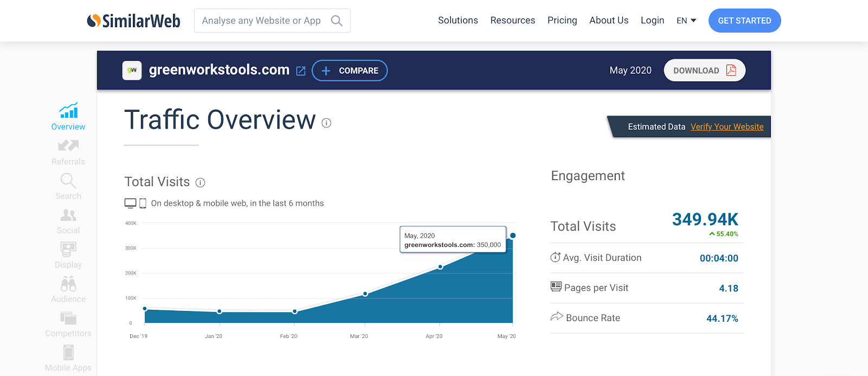Click the chart tooltip showing 350,000
This screenshot has width=868, height=376.
click(453, 240)
